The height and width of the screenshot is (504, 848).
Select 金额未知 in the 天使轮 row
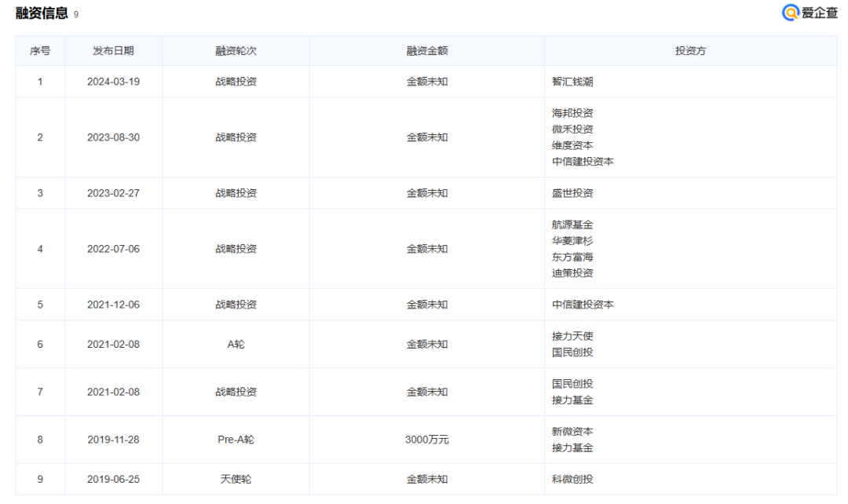(426, 479)
